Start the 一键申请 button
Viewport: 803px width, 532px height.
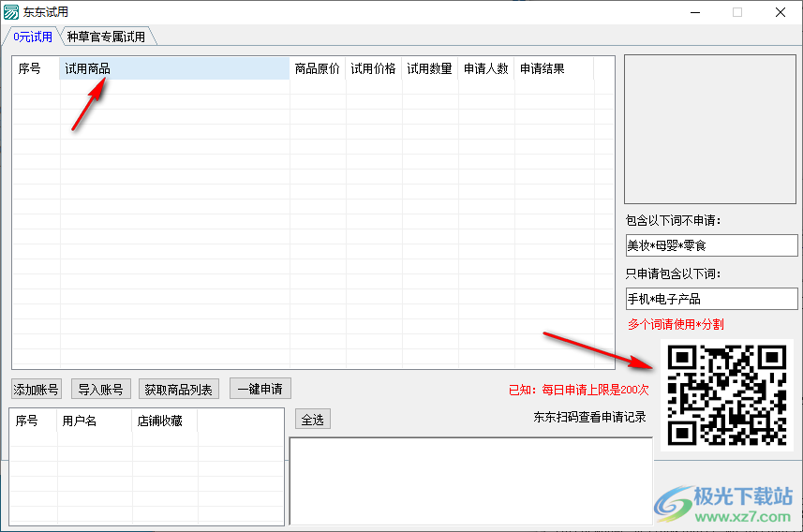pos(260,389)
